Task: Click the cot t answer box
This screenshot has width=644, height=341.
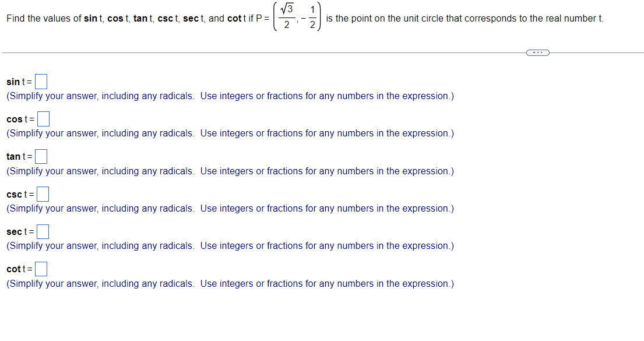Action: click(x=40, y=268)
